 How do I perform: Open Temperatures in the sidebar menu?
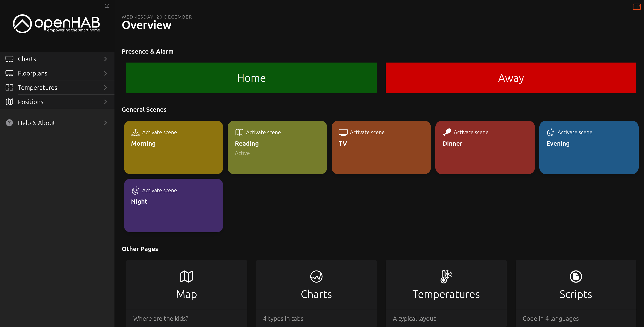57,87
